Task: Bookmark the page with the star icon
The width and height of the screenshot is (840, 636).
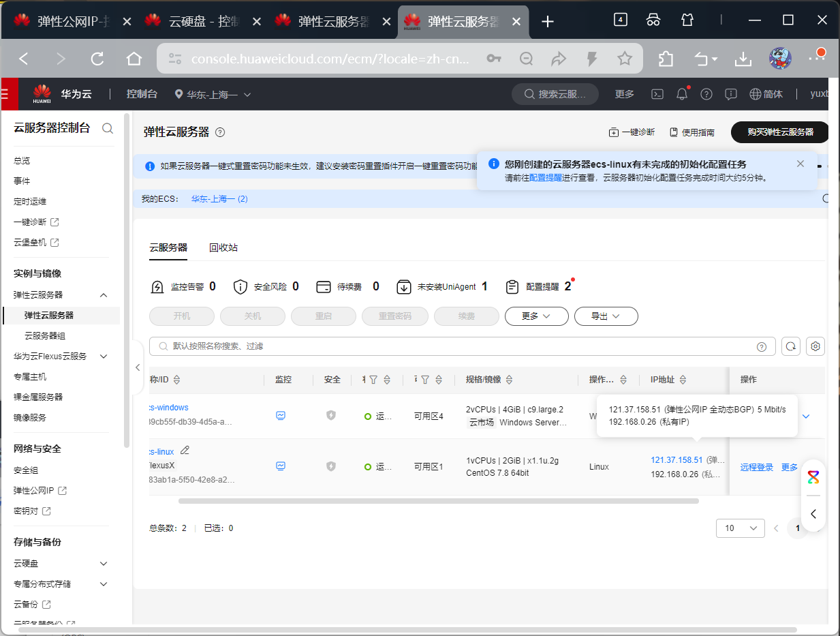Action: 625,59
